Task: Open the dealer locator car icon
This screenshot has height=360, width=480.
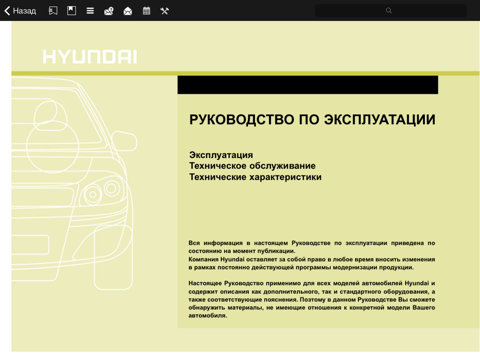Action: click(109, 11)
